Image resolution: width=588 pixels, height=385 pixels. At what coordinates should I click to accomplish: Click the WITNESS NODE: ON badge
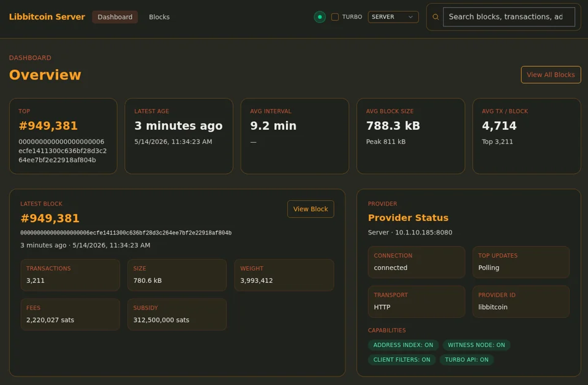coord(477,345)
